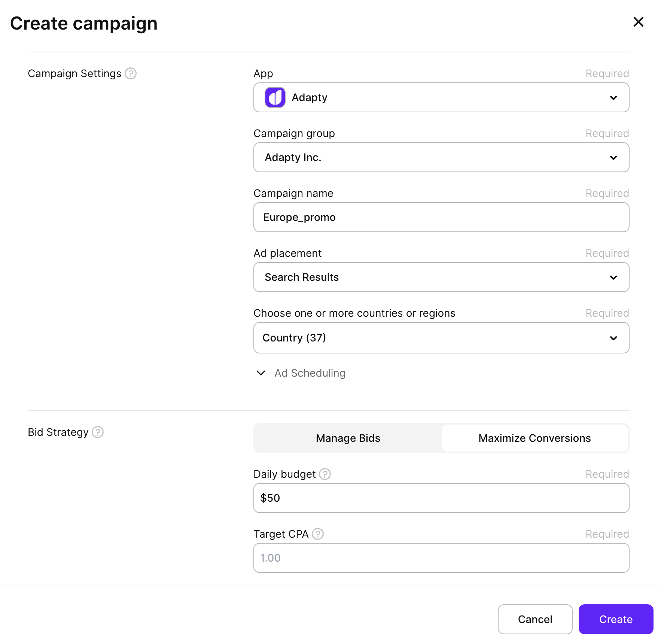Open the Campaign group dropdown

[x=441, y=157]
